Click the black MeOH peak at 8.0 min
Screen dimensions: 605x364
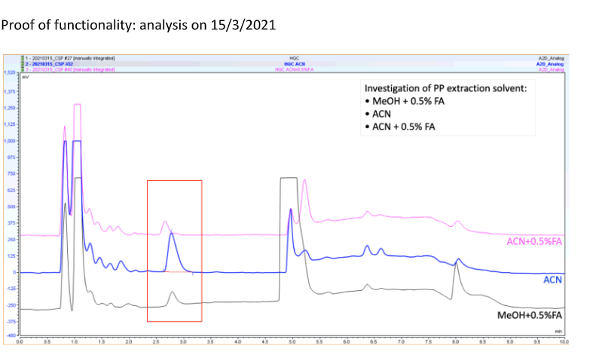[x=456, y=264]
